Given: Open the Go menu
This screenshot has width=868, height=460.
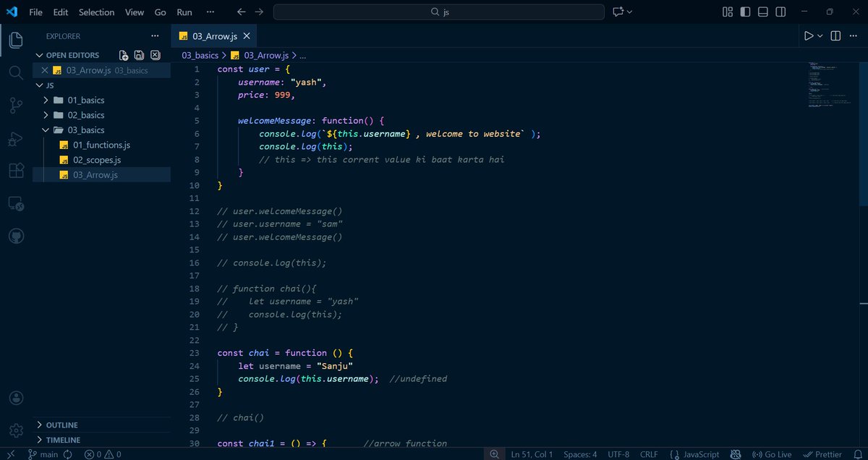Looking at the screenshot, I should 160,12.
